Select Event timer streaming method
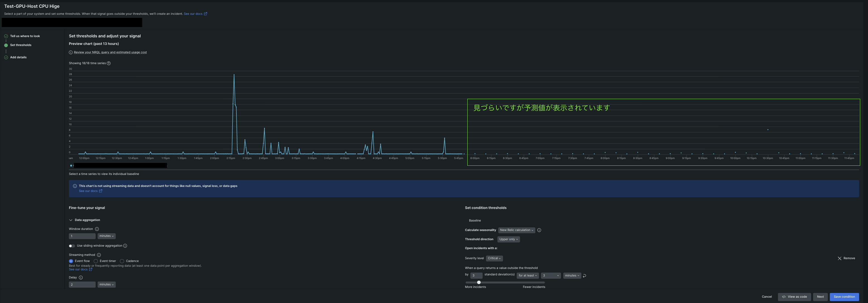This screenshot has height=303, width=868. tap(96, 261)
